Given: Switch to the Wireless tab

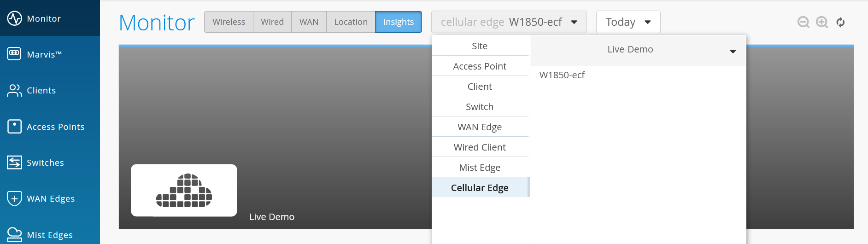Looking at the screenshot, I should pos(229,22).
